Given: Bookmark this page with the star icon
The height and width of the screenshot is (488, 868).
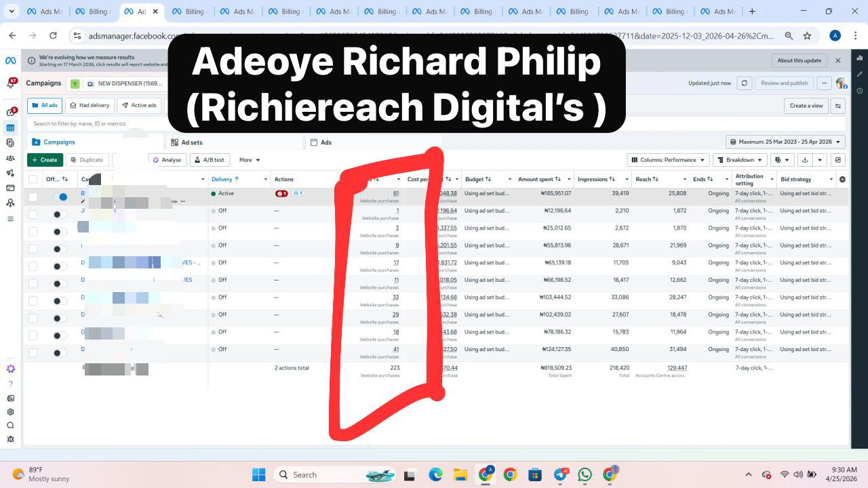Looking at the screenshot, I should pos(807,36).
